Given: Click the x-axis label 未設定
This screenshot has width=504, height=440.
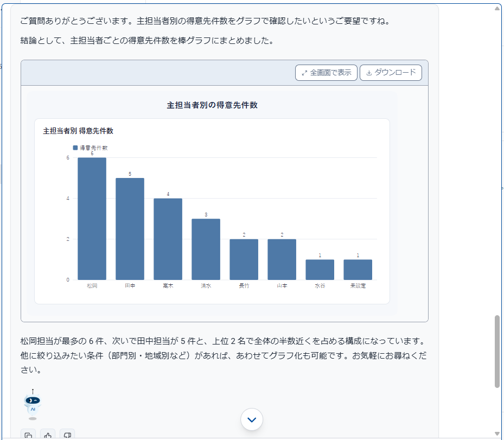Looking at the screenshot, I should coord(358,286).
